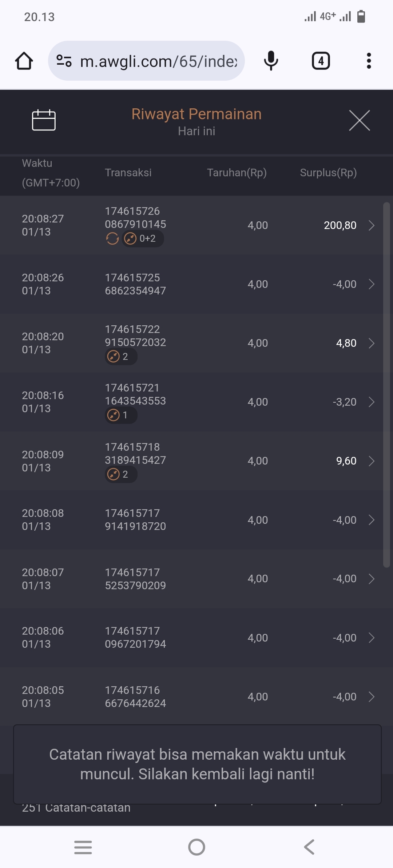Close the Riwayat Permainan panel

pos(359,120)
